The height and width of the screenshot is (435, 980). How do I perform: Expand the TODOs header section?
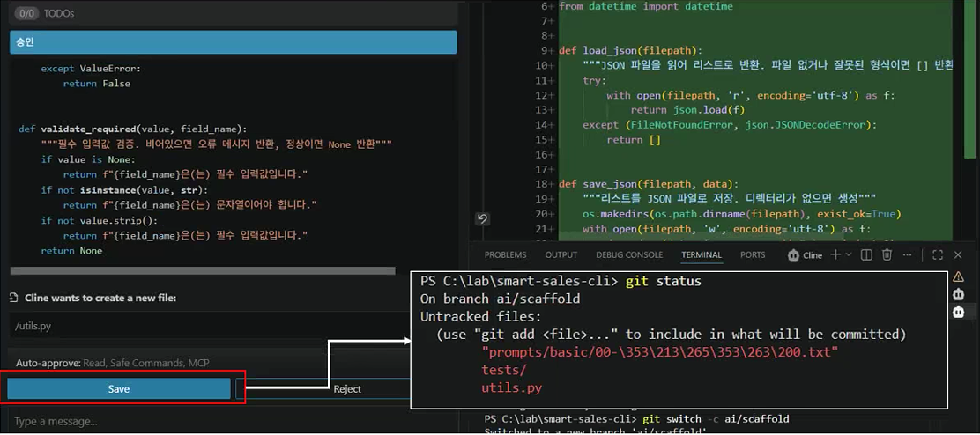[x=234, y=13]
